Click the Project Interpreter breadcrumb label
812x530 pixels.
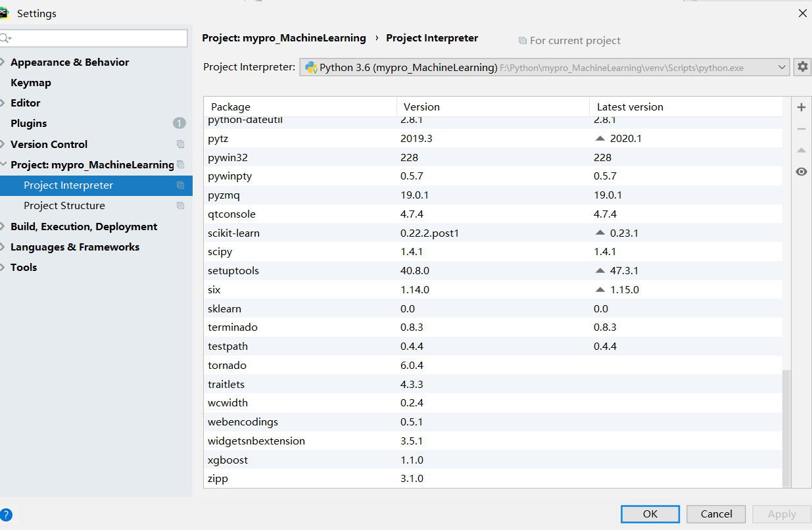[432, 38]
